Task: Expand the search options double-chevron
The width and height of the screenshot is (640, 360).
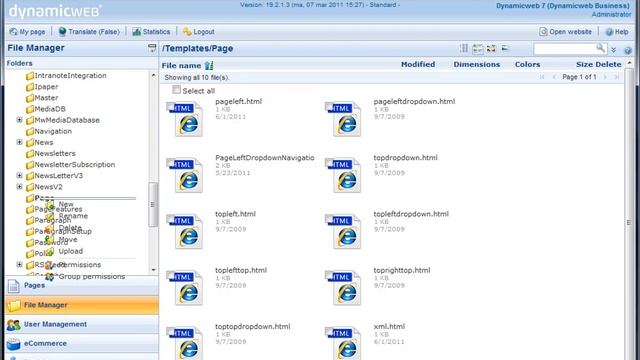Action: (x=613, y=50)
